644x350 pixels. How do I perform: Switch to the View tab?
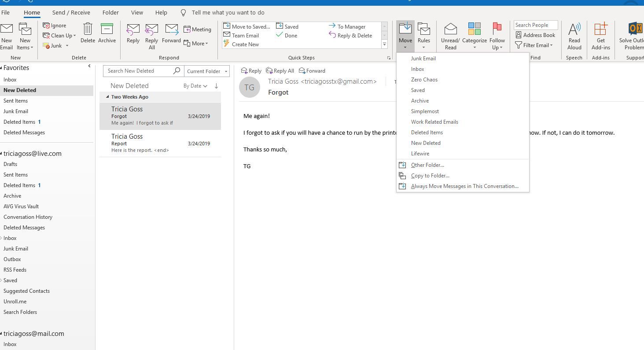(137, 13)
